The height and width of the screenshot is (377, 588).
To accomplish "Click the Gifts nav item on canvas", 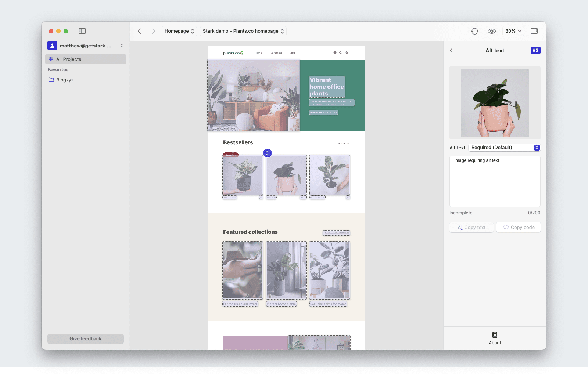I will click(x=292, y=53).
